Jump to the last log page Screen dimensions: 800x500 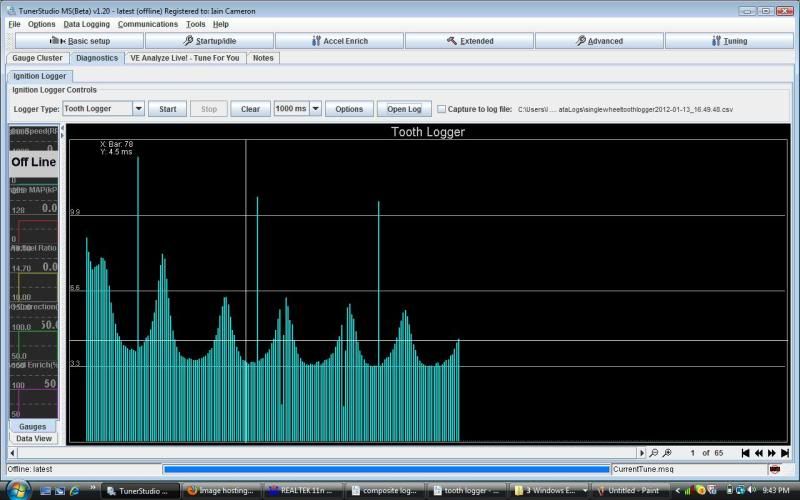[x=785, y=453]
